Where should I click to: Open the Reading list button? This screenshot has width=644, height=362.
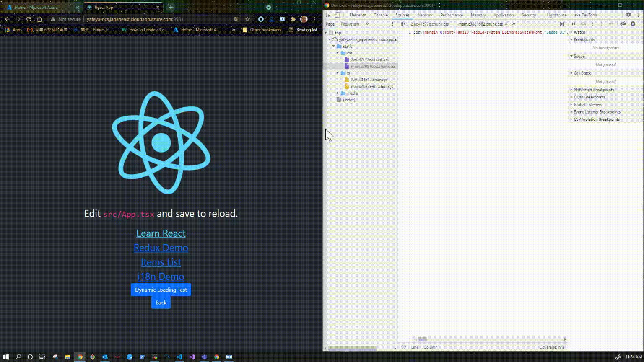[x=303, y=30]
